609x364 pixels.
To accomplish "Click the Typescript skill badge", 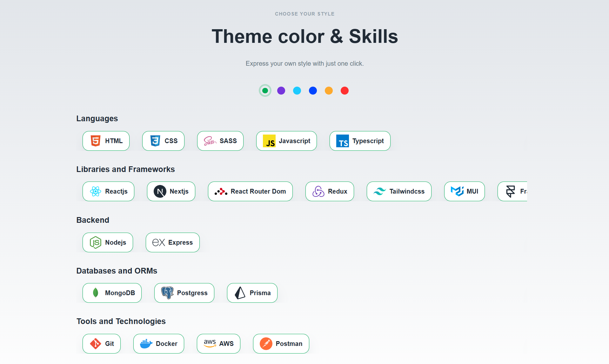I will (360, 141).
